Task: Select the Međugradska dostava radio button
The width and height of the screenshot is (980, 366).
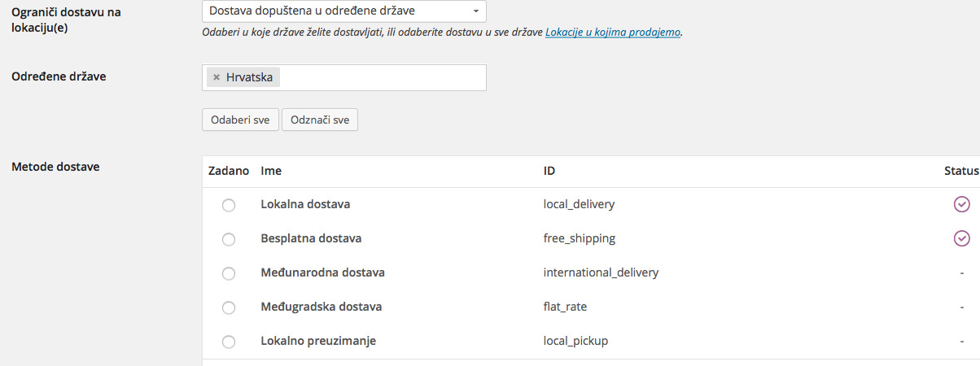Action: tap(229, 307)
